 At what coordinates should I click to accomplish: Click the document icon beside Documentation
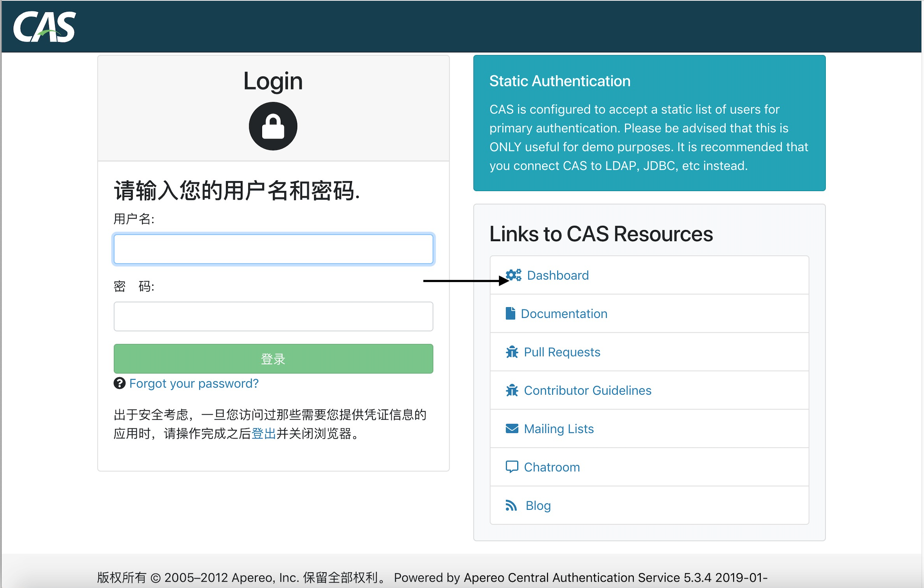[x=510, y=314]
